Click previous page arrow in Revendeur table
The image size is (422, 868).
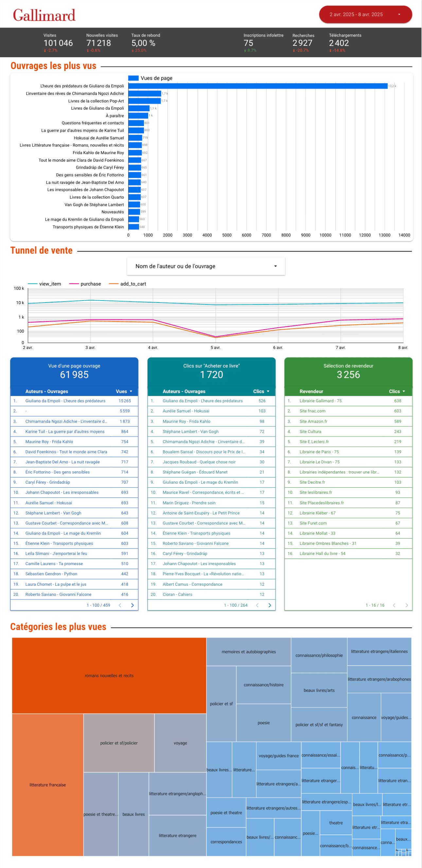tap(394, 605)
